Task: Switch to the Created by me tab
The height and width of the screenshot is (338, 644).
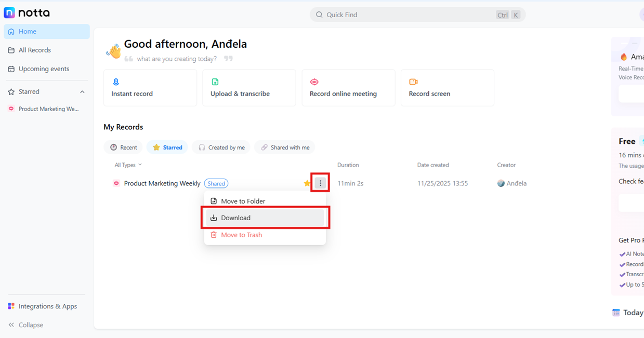Action: (x=221, y=147)
